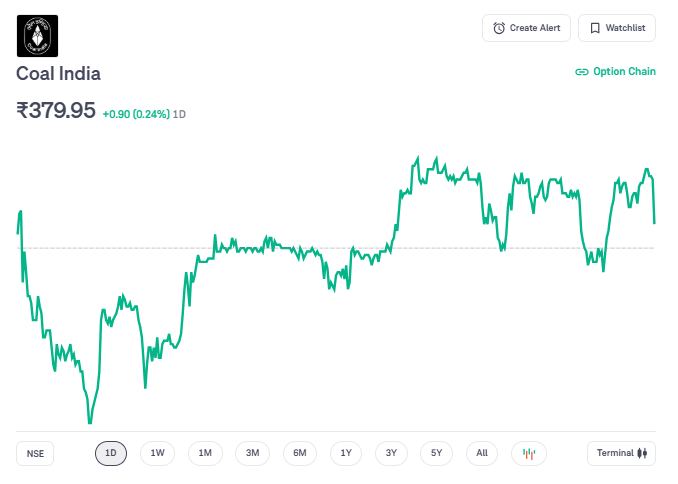Screen dimensions: 678x484
Task: Click the chain link icon beside Option Chain
Action: (582, 72)
